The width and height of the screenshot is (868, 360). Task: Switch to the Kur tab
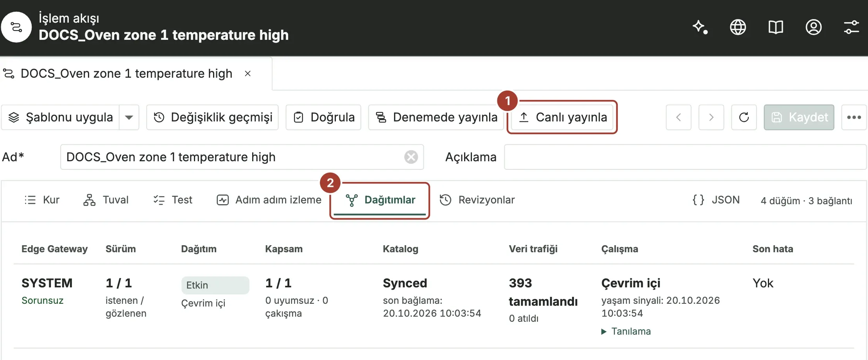point(42,200)
